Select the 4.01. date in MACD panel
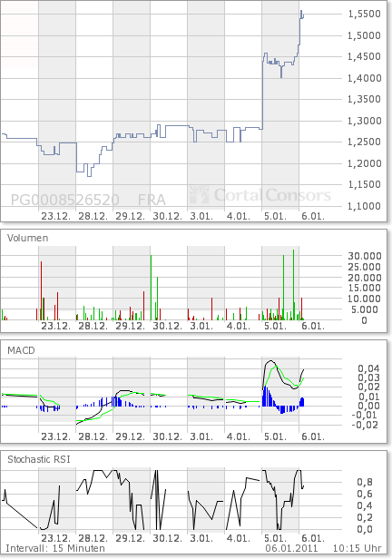This screenshot has width=392, height=559. point(239,436)
